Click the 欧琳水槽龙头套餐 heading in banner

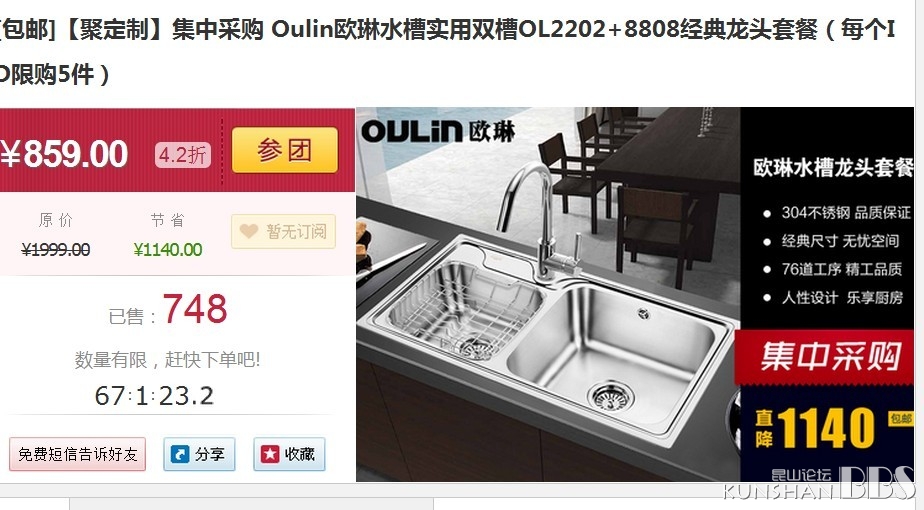pos(833,167)
